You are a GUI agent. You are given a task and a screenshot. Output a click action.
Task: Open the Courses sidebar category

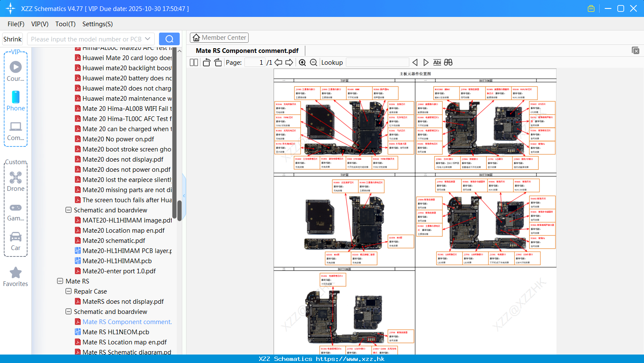click(x=16, y=71)
